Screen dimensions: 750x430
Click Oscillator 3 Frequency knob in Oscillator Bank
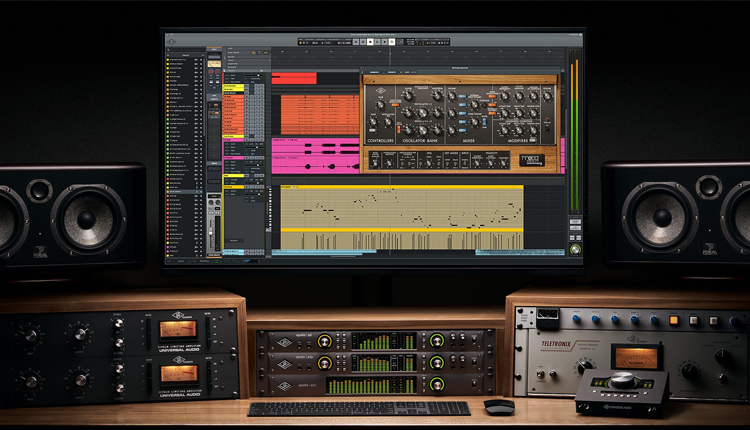click(423, 130)
